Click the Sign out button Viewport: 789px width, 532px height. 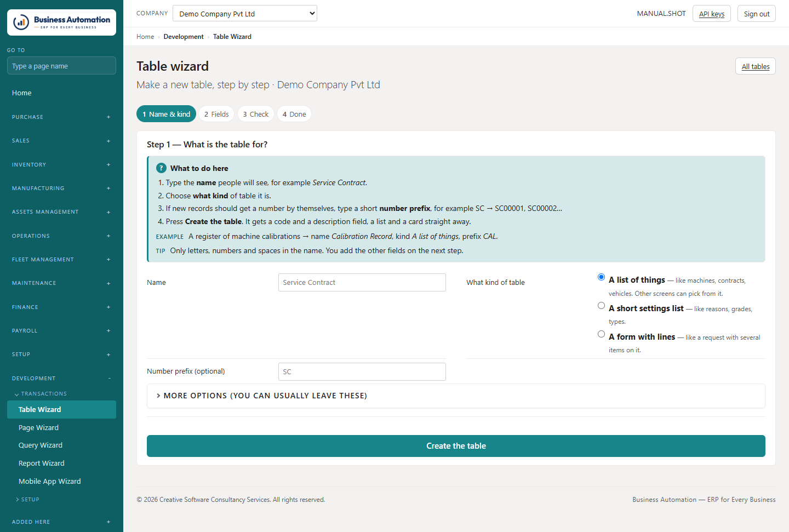point(757,14)
